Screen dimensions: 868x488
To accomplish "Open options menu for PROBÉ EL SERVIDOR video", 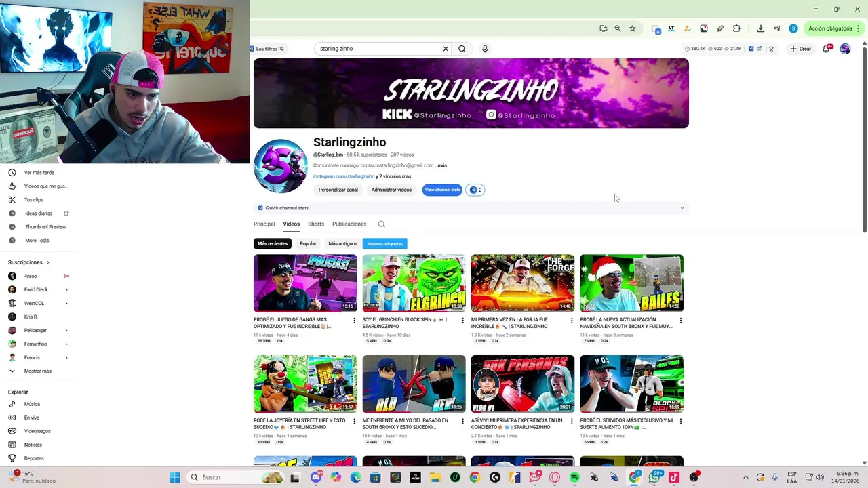I will (x=680, y=421).
